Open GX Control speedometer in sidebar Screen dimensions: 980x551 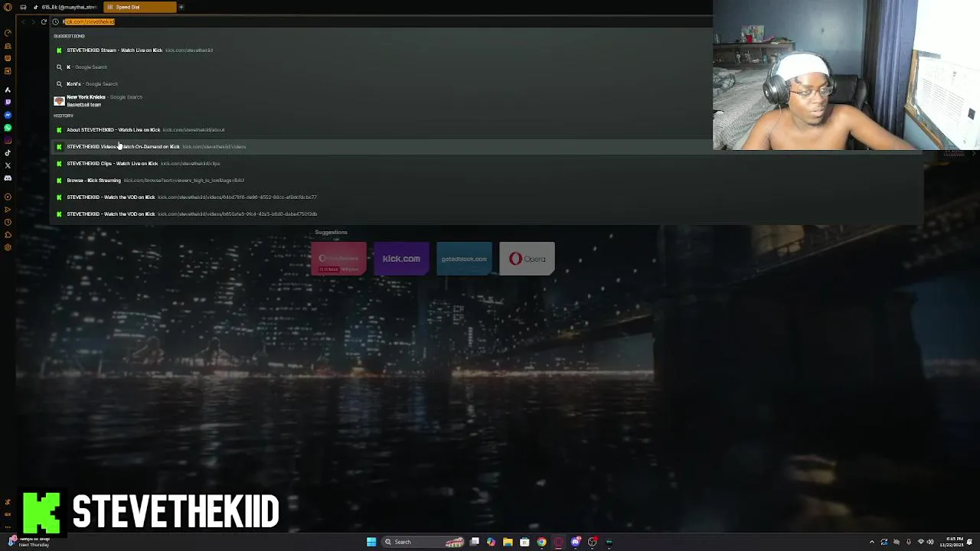point(8,33)
